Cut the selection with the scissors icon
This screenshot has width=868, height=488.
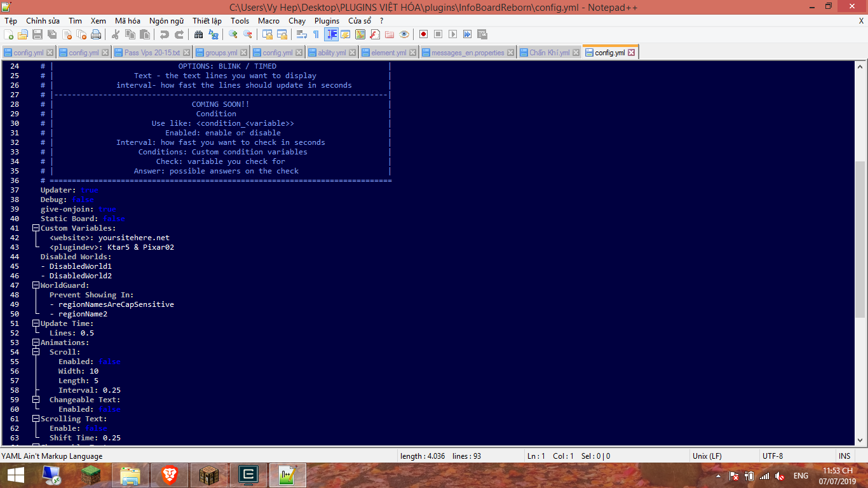click(116, 34)
